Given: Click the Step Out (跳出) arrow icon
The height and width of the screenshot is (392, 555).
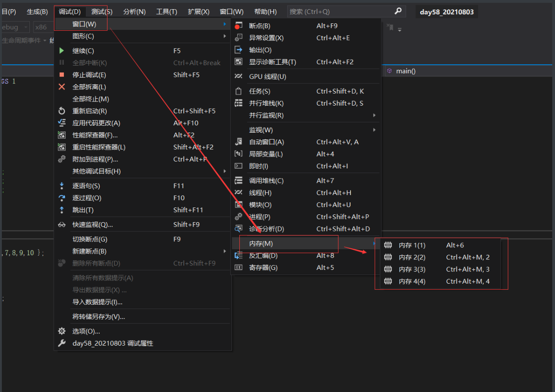Looking at the screenshot, I should [62, 210].
